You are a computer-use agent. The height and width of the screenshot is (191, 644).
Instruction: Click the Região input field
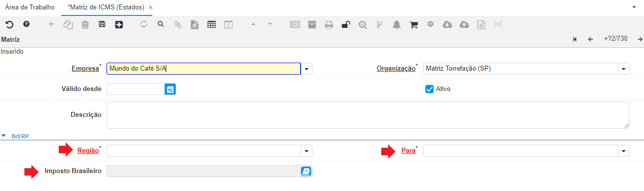click(x=204, y=151)
